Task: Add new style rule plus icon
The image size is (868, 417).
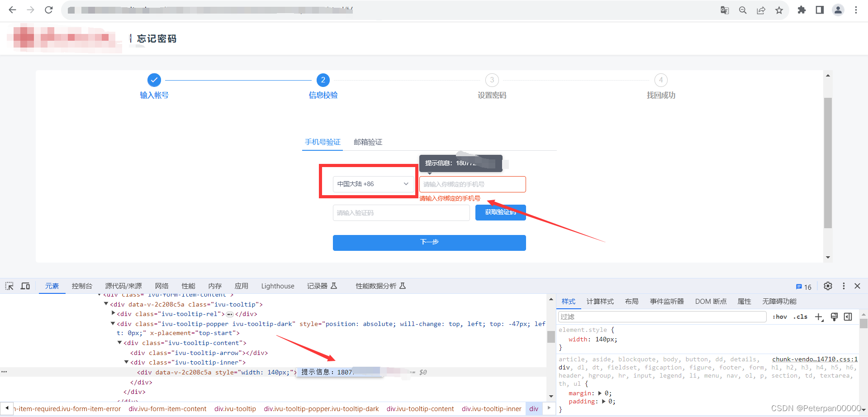Action: click(819, 317)
